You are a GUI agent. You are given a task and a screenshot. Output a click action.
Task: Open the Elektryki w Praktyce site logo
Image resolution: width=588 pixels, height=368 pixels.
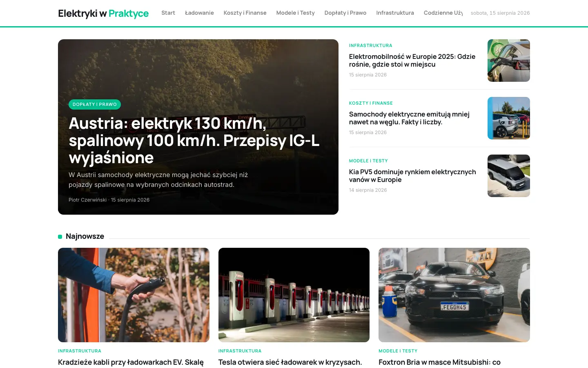[x=103, y=13]
